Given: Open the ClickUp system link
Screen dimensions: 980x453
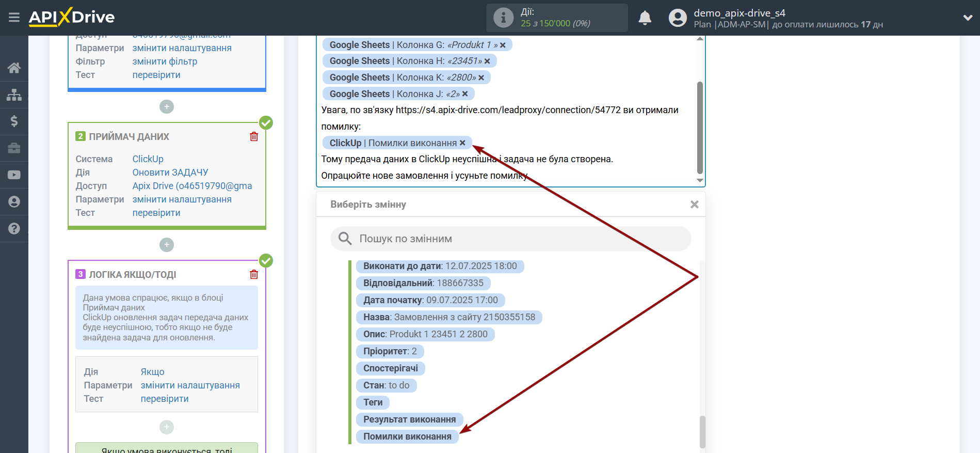Looking at the screenshot, I should pos(148,159).
